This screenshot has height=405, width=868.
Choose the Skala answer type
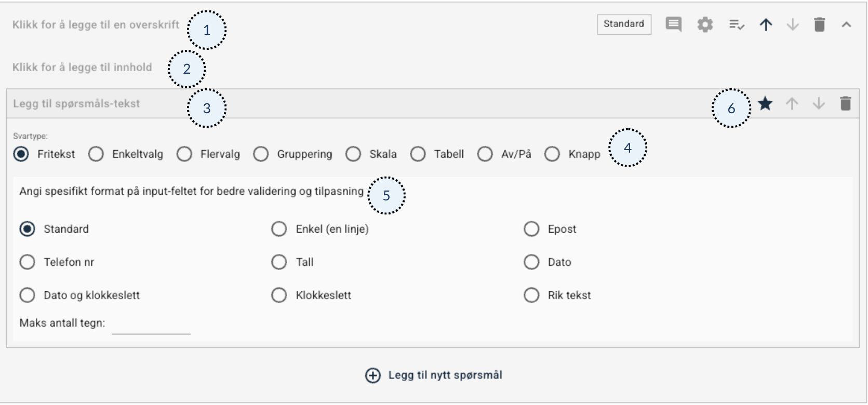[x=353, y=154]
